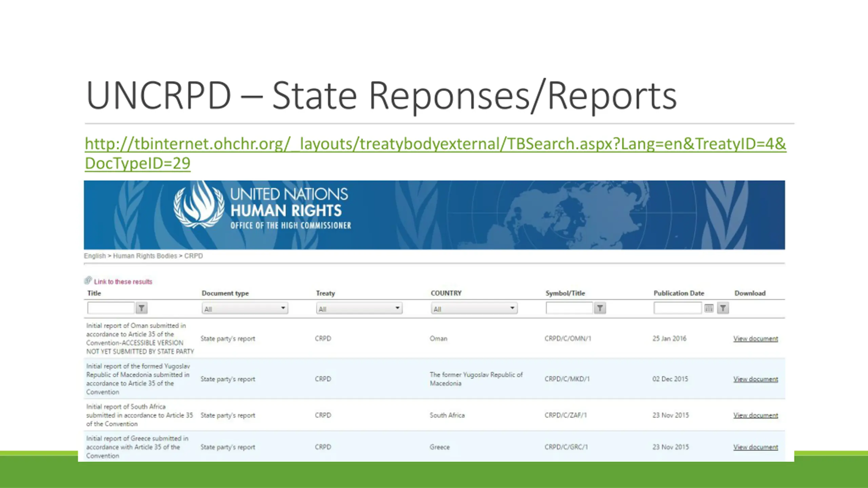The width and height of the screenshot is (868, 488).
Task: Click the COUNTRY column header
Action: 446,293
